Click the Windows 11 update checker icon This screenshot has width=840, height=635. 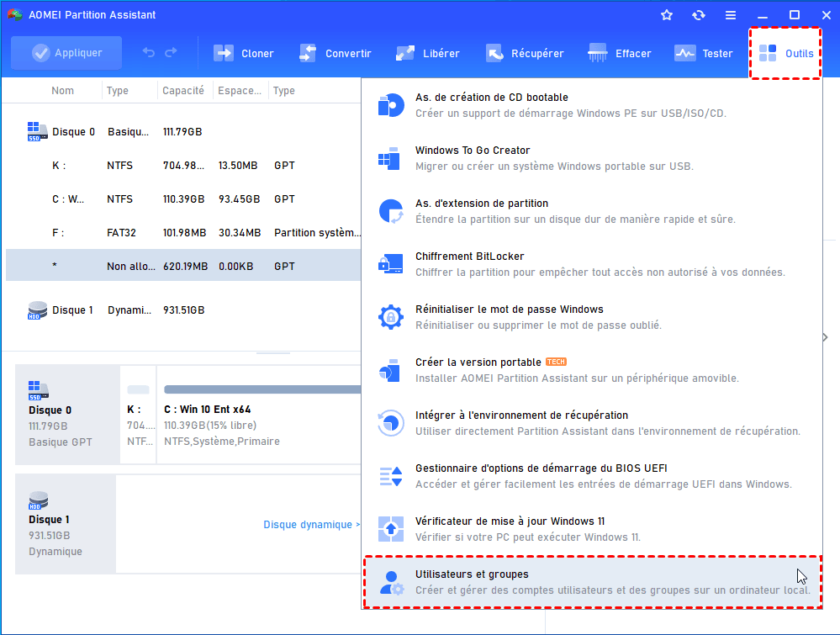click(391, 529)
